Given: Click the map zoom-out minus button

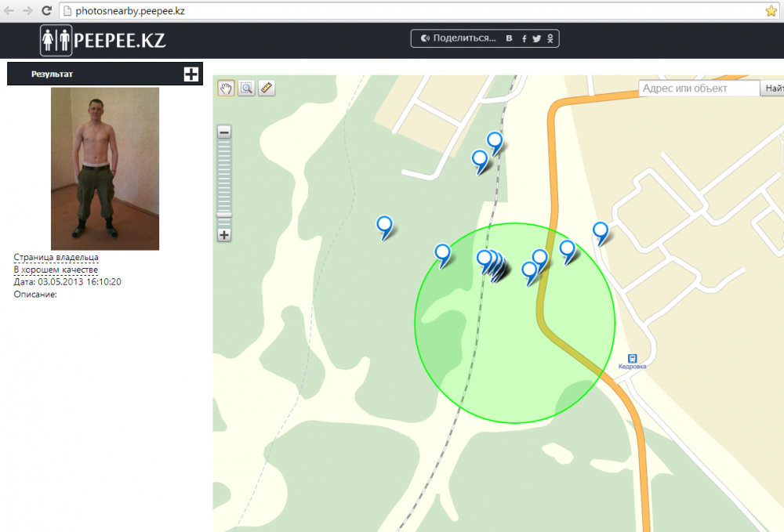Looking at the screenshot, I should (224, 132).
